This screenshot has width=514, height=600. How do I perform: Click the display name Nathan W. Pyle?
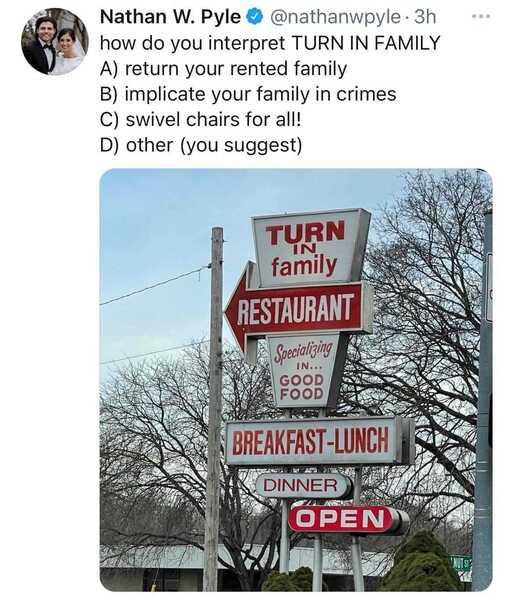pos(170,17)
